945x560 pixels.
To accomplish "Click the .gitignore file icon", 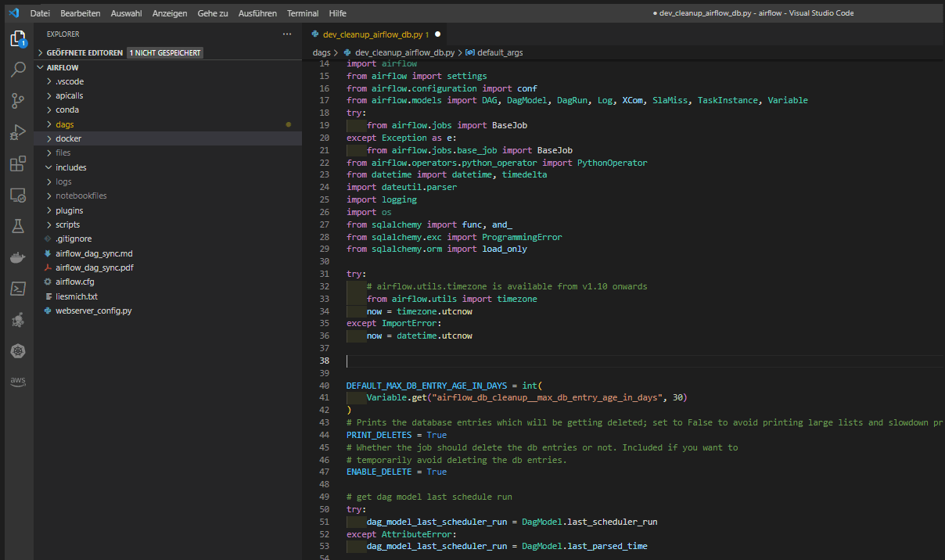I will click(48, 239).
